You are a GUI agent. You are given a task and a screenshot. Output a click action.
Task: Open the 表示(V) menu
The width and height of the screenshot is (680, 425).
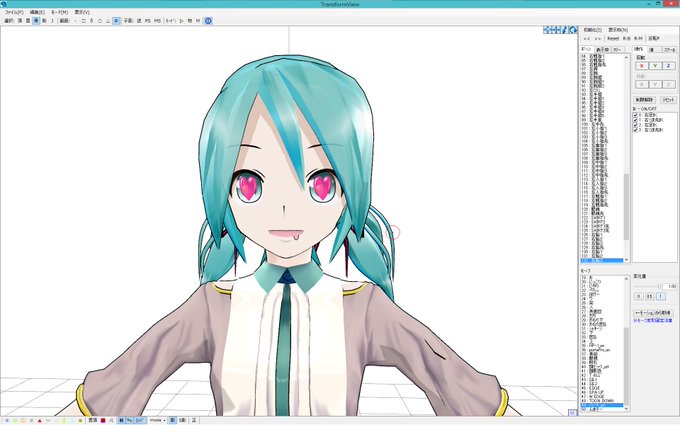82,12
